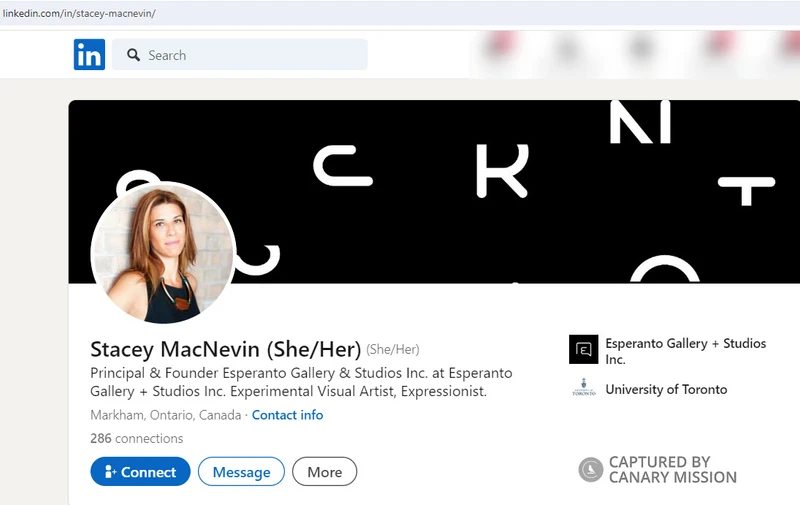The width and height of the screenshot is (800, 505).
Task: Click the Esperanto Gallery logo icon
Action: coord(584,349)
